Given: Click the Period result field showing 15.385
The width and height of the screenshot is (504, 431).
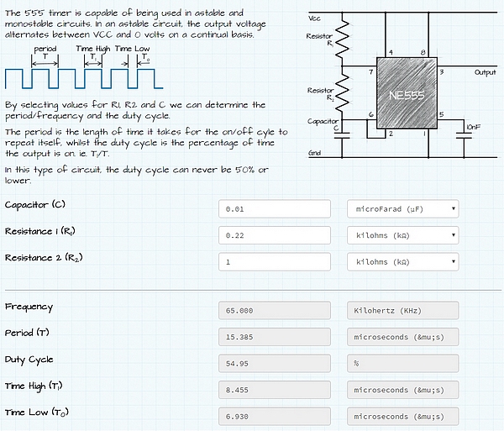Looking at the screenshot, I should tap(275, 337).
